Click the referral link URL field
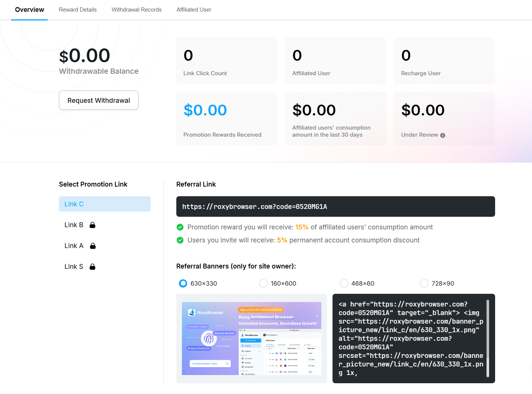The image size is (532, 394). pyautogui.click(x=336, y=206)
